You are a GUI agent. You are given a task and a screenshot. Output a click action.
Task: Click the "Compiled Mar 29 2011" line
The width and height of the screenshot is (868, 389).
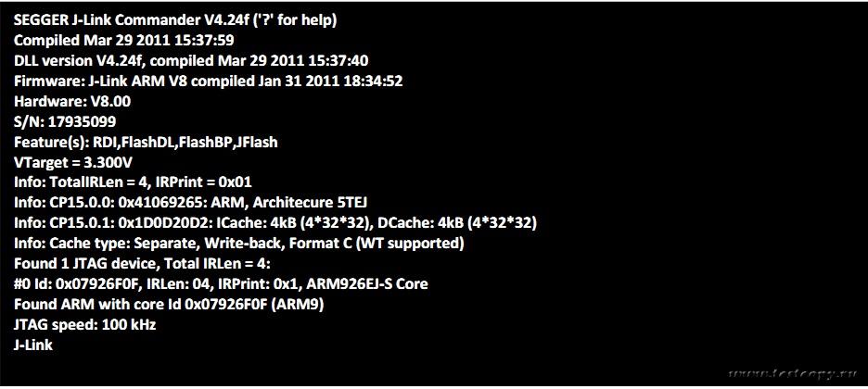[x=123, y=41]
